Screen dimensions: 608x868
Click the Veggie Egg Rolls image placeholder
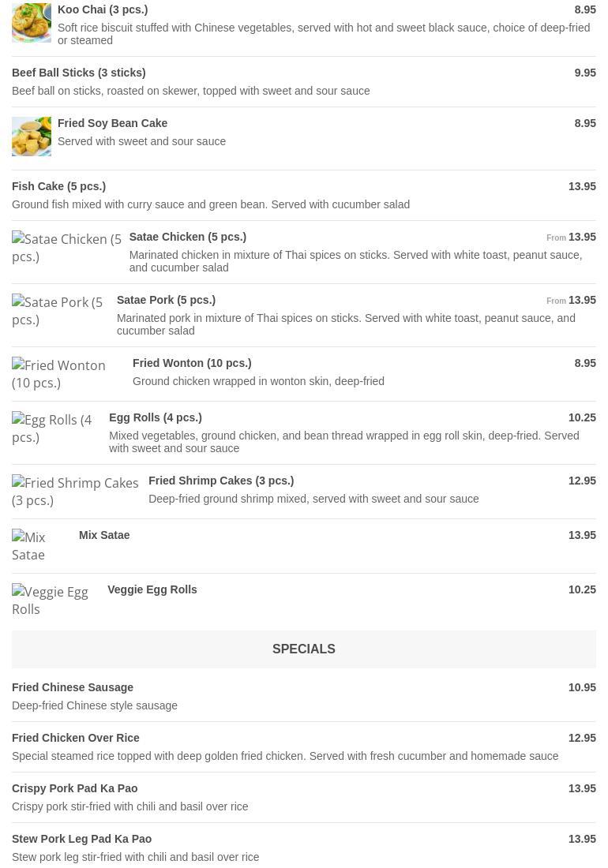54,600
